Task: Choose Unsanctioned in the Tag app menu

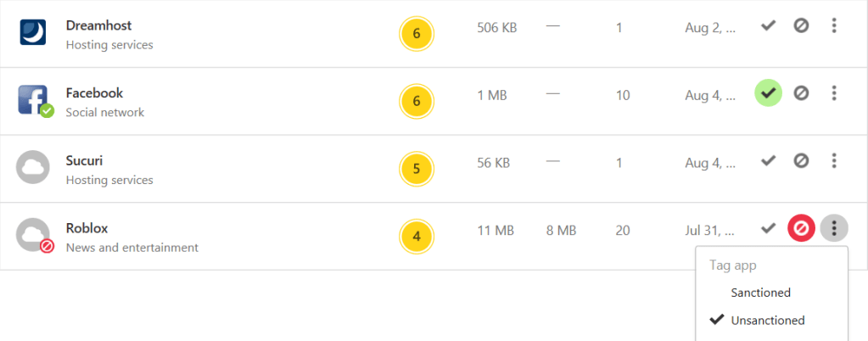Action: pos(767,321)
